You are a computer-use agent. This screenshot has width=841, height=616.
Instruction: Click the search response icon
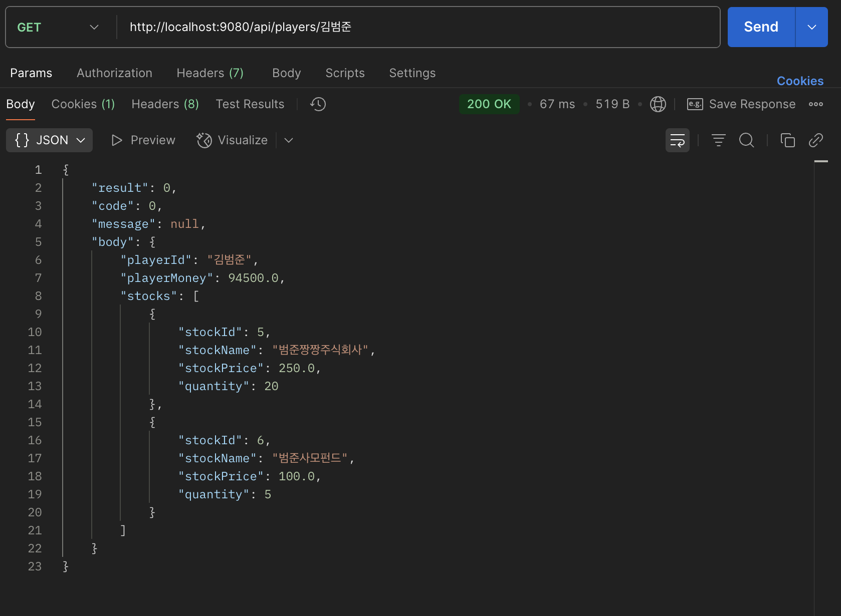click(x=747, y=140)
